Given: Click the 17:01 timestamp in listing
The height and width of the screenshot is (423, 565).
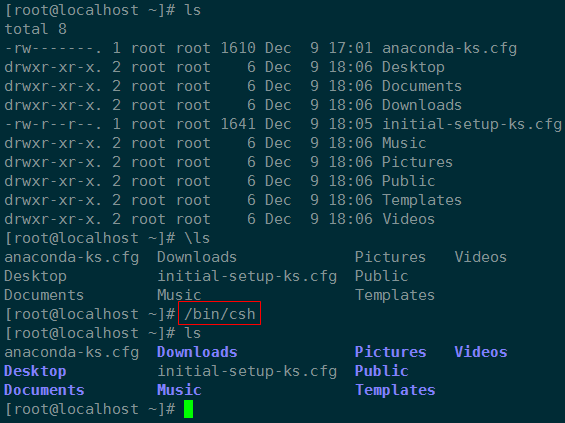Looking at the screenshot, I should tap(350, 48).
